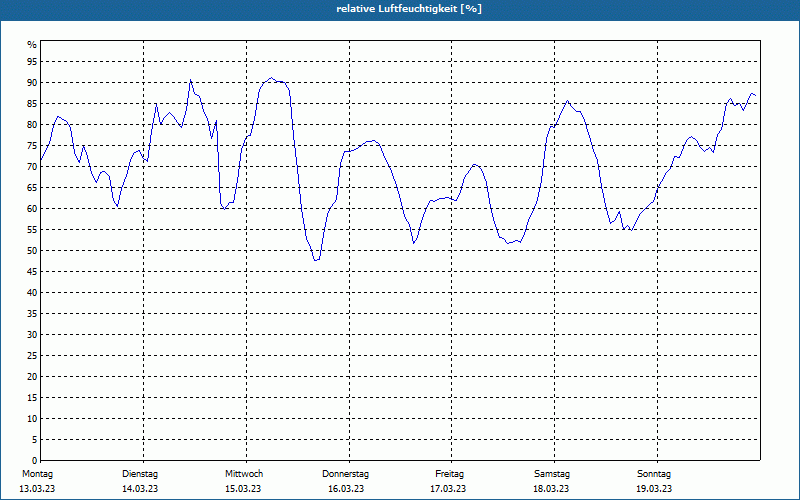Click the y-axis value 60

[32, 209]
